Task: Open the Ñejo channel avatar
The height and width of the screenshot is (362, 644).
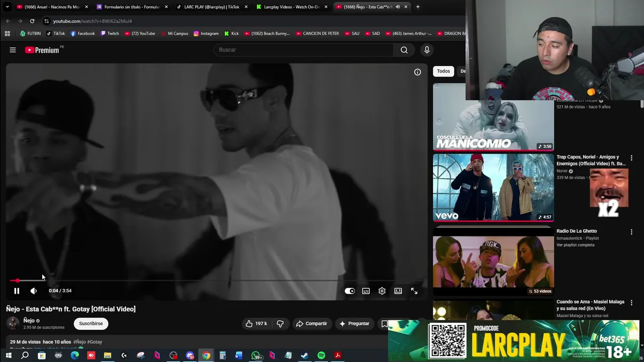Action: click(13, 323)
